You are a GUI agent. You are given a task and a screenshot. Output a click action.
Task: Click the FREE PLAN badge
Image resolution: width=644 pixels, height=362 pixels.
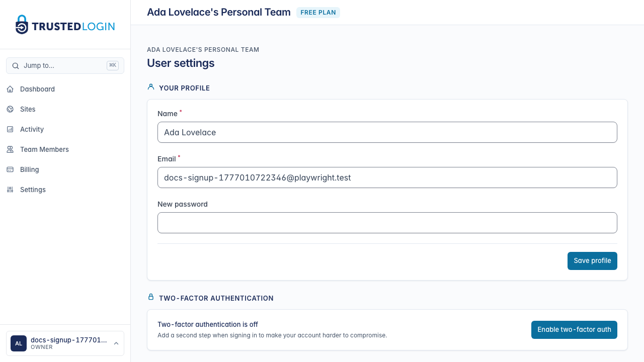pyautogui.click(x=318, y=12)
